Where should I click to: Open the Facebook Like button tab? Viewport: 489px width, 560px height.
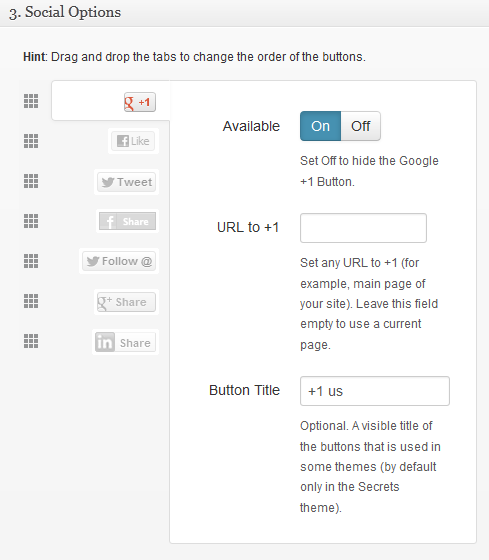click(x=133, y=141)
